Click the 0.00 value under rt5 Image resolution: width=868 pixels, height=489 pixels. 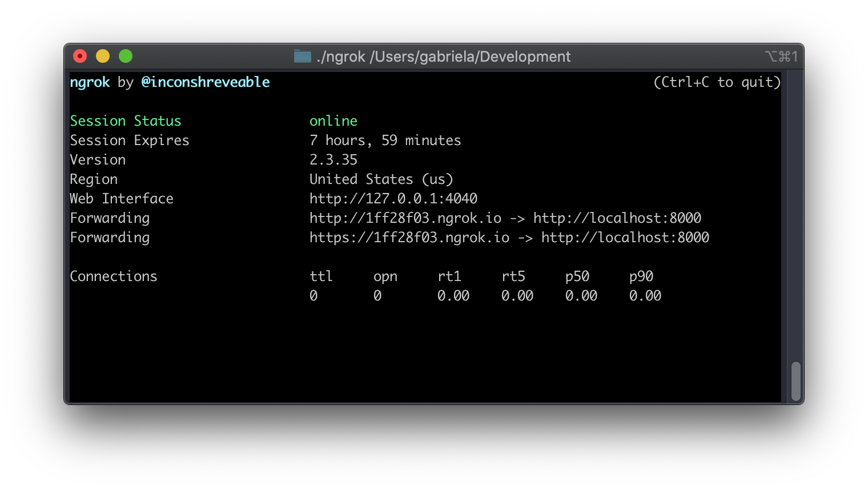click(517, 296)
